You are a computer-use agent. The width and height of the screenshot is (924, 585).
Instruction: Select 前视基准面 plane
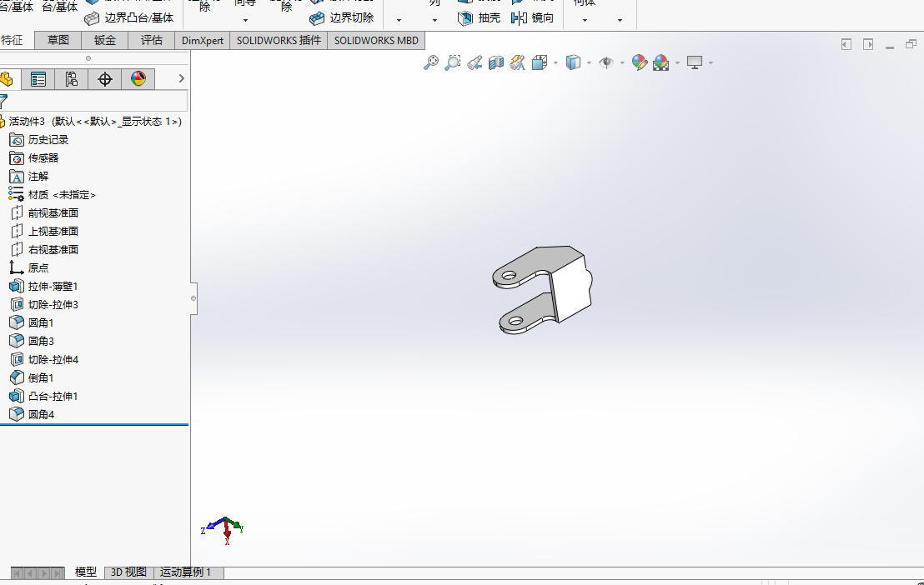(44, 212)
